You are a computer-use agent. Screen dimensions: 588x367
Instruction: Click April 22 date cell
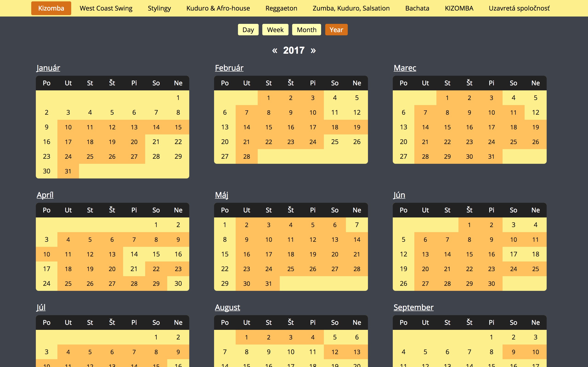point(156,269)
